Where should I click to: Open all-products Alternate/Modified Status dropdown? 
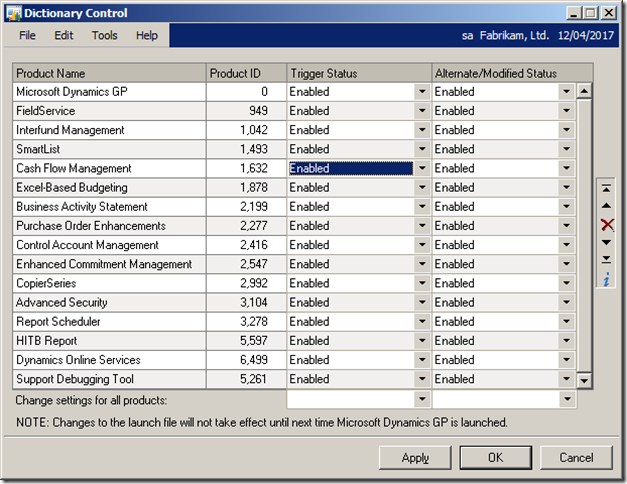[x=567, y=399]
